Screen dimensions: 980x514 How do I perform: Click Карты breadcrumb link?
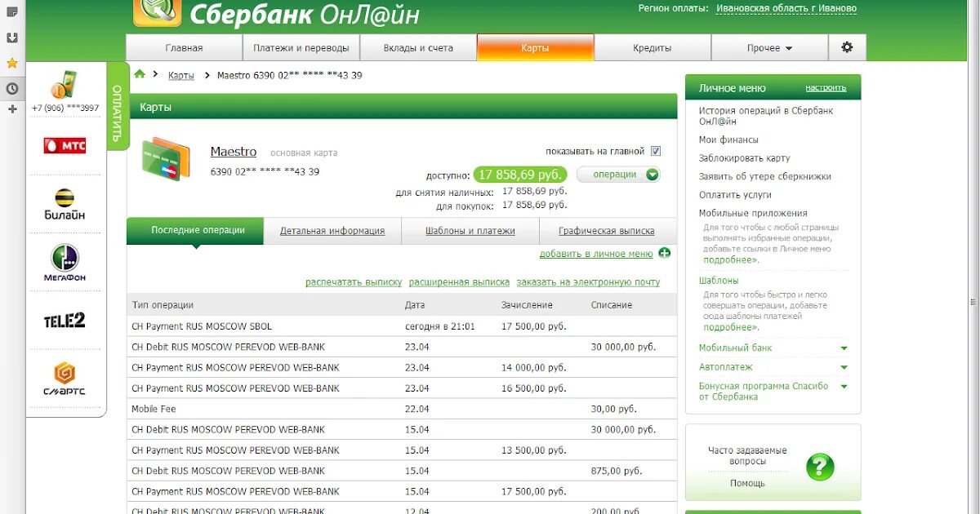[x=181, y=75]
